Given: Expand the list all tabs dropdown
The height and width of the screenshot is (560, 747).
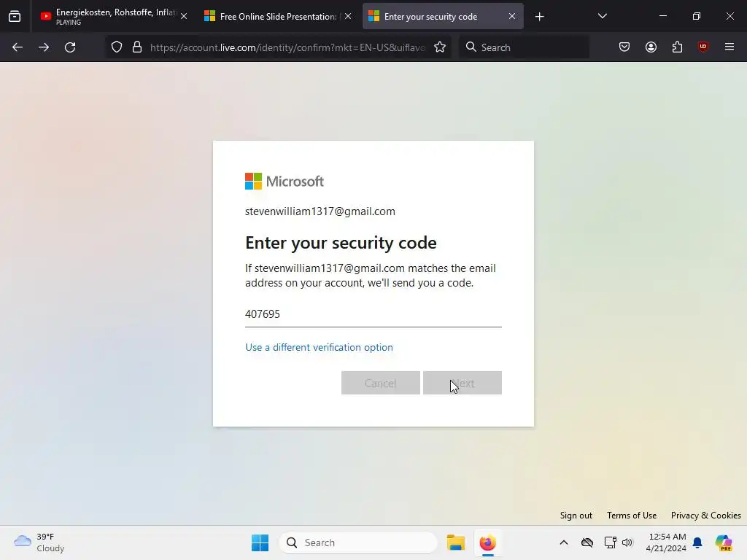Looking at the screenshot, I should pyautogui.click(x=602, y=16).
